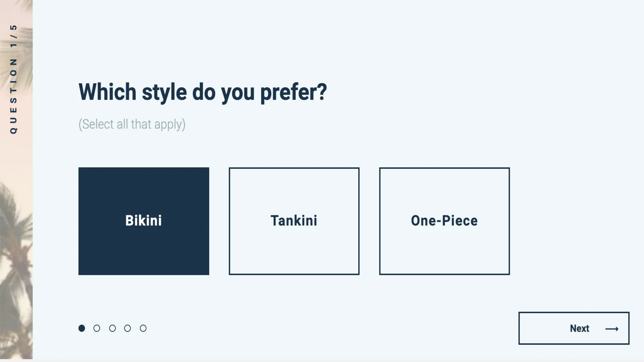The height and width of the screenshot is (362, 644).
Task: Click the "Which style do you prefer?" heading
Action: click(x=202, y=93)
